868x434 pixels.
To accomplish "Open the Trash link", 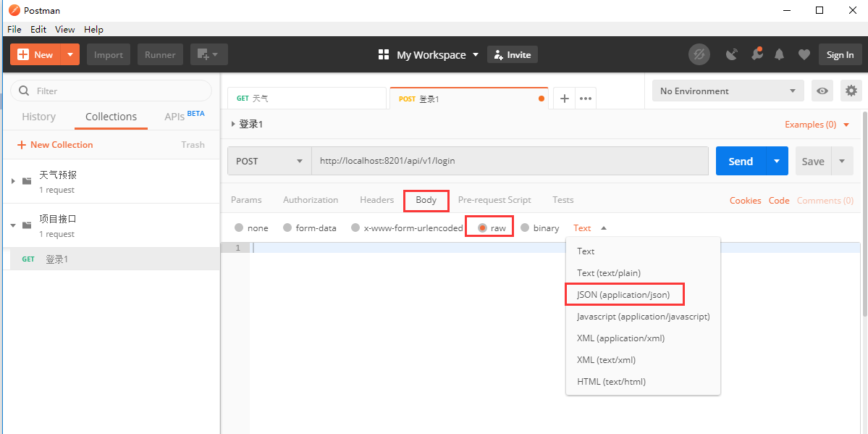I will pos(193,145).
